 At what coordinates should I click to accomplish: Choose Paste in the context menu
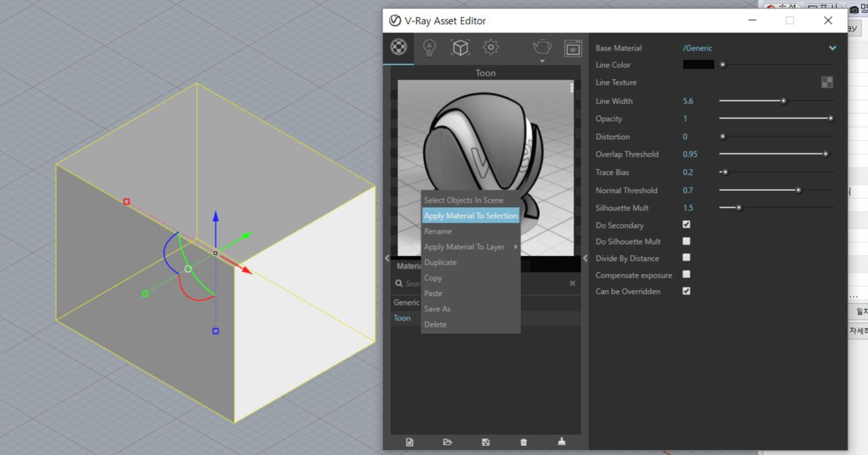click(471, 293)
